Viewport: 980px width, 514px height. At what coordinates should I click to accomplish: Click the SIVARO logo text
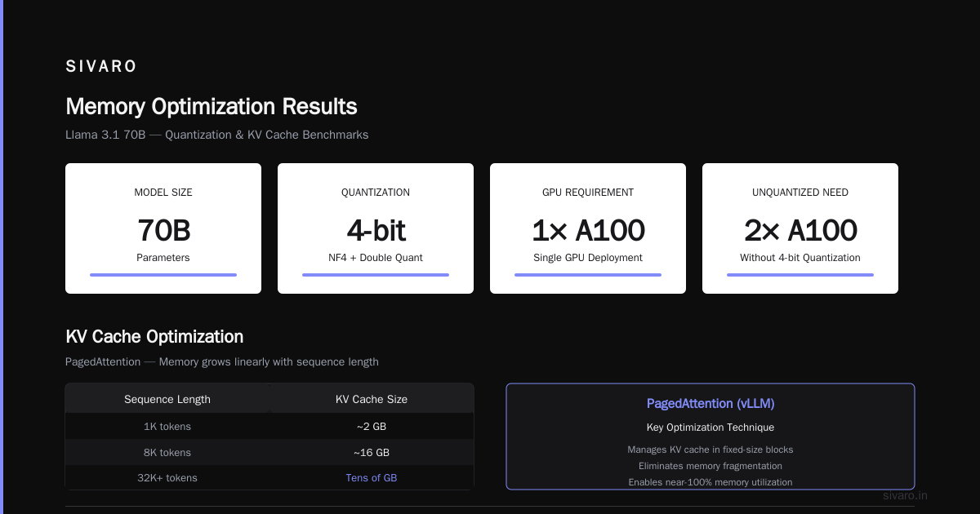pos(101,67)
